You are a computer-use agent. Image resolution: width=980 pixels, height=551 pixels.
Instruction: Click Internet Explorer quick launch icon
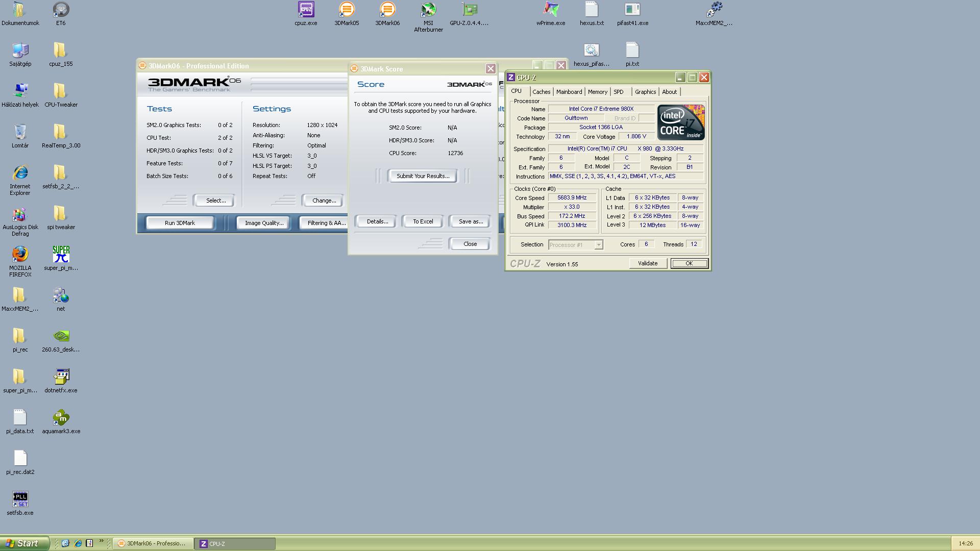pos(78,543)
